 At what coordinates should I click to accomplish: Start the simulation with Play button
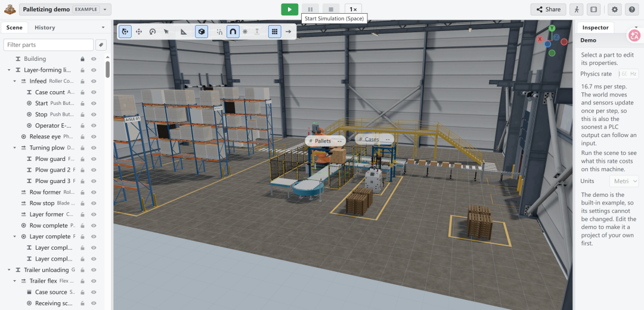click(290, 10)
